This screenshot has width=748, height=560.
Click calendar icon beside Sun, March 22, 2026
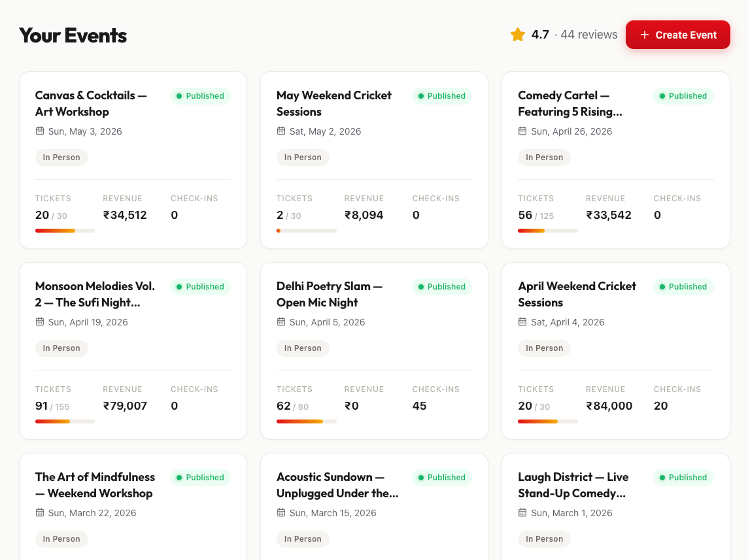40,513
